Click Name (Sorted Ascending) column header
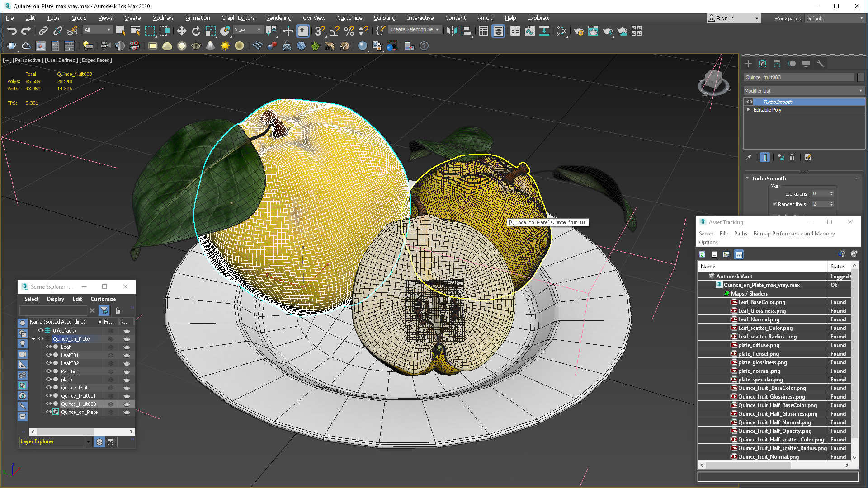The image size is (868, 488). pyautogui.click(x=66, y=322)
